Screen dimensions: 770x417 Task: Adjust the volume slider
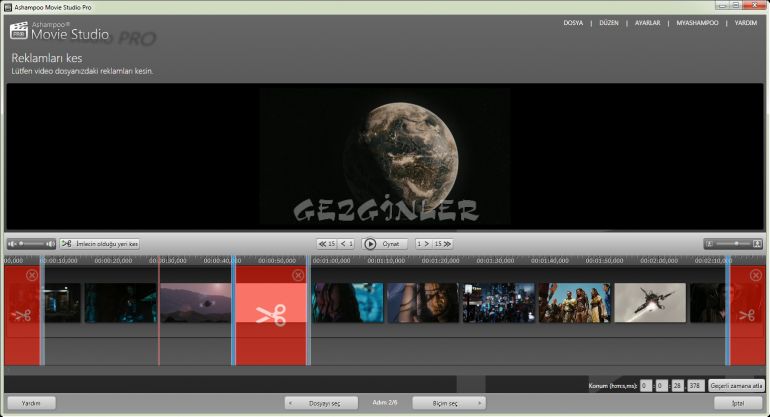click(32, 244)
